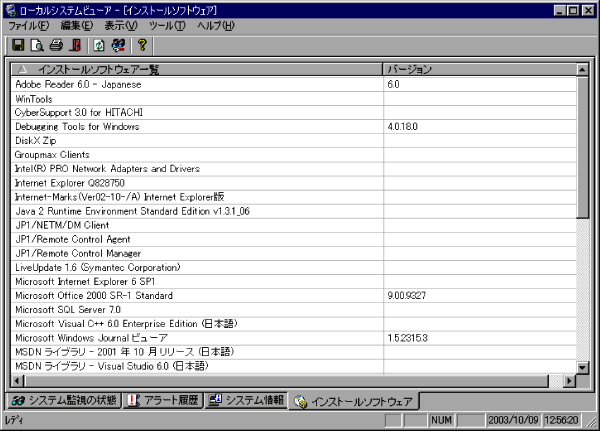Close the ローカルシステムビューア window

(x=588, y=10)
